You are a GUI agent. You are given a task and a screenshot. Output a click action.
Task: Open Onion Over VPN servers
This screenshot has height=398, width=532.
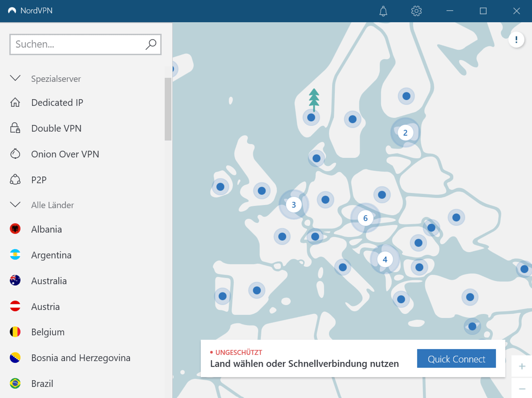(x=65, y=154)
